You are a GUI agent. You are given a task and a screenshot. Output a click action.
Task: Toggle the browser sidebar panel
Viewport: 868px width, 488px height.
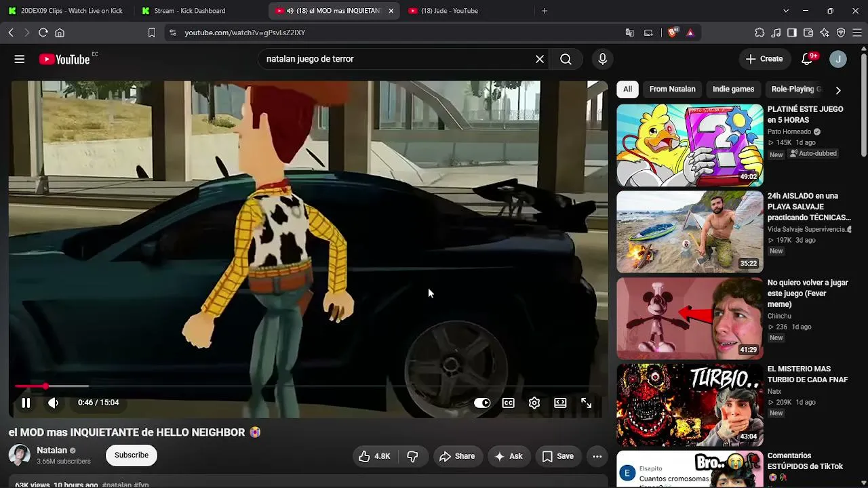point(792,33)
